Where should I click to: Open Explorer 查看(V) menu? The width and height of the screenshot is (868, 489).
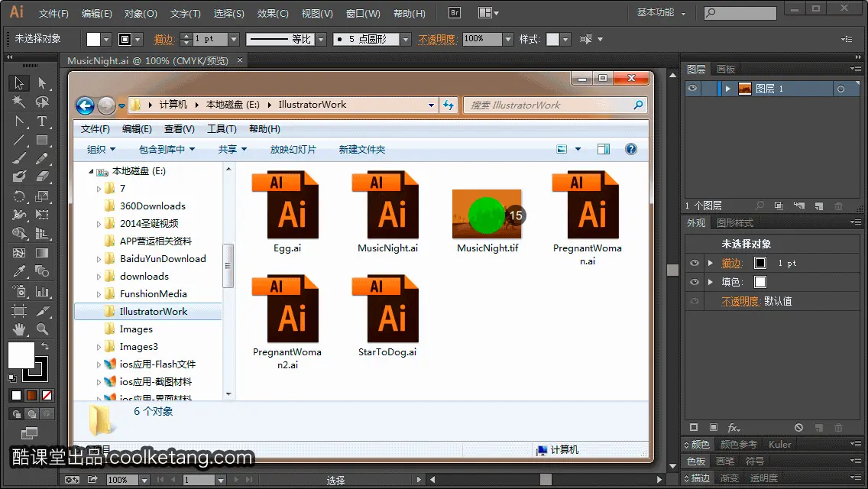180,129
